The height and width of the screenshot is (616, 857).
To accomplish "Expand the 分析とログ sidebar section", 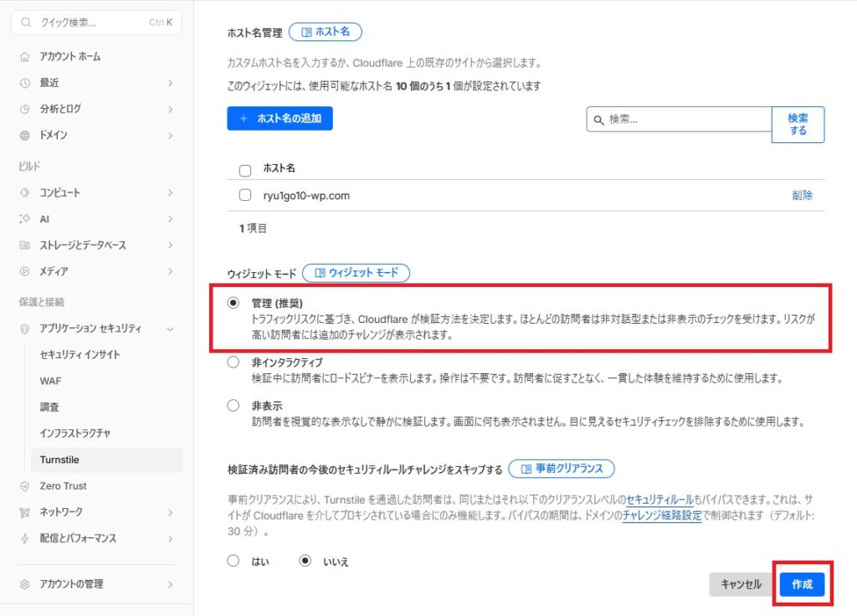I will pos(170,109).
